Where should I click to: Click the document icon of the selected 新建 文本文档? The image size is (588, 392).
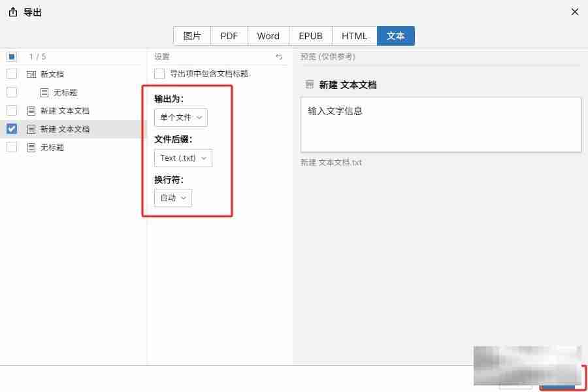[31, 129]
